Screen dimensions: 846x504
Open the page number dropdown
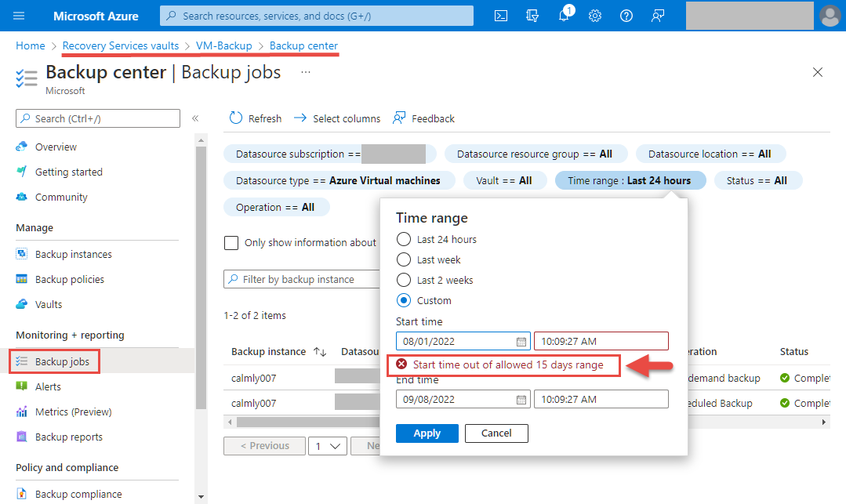click(328, 446)
